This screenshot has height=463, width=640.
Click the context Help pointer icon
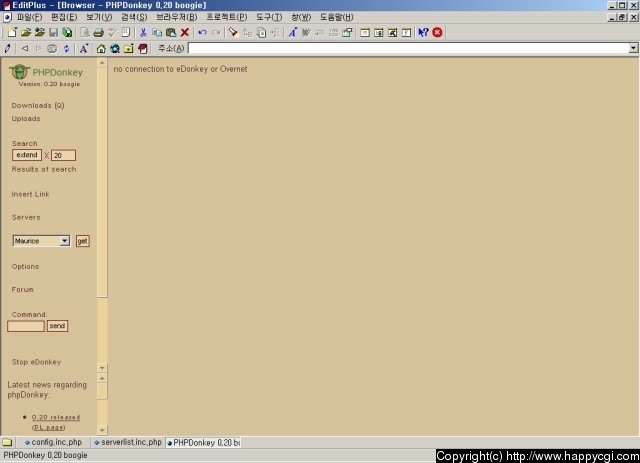tap(423, 32)
